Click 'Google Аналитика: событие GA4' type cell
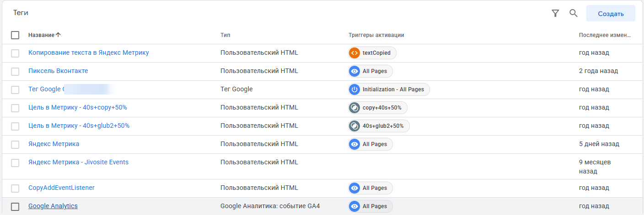Image resolution: width=644 pixels, height=215 pixels. (270, 206)
